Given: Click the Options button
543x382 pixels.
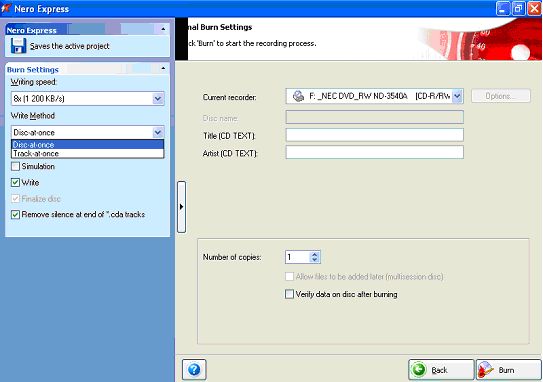Looking at the screenshot, I should tap(501, 96).
